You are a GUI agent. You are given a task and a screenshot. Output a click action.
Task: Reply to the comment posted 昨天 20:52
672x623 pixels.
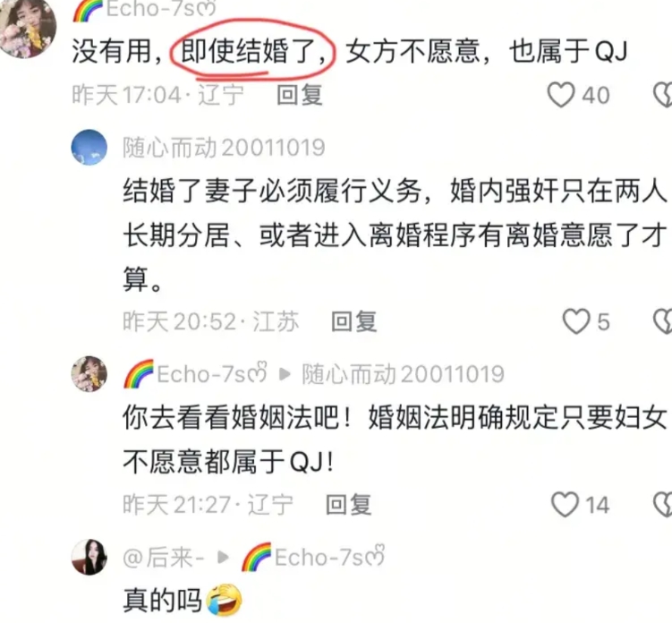tap(354, 321)
